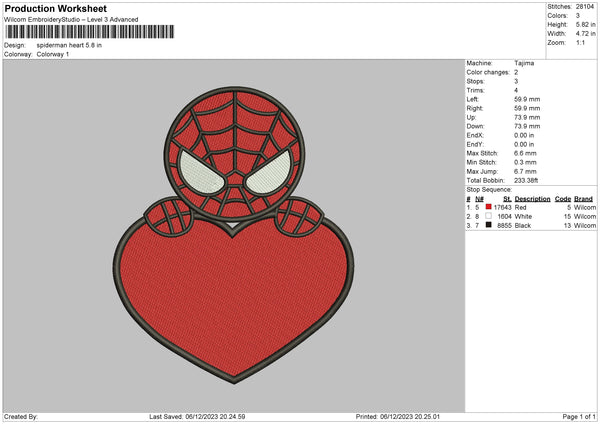Click the Width value 4.72 in
The width and height of the screenshot is (600, 424).
585,34
